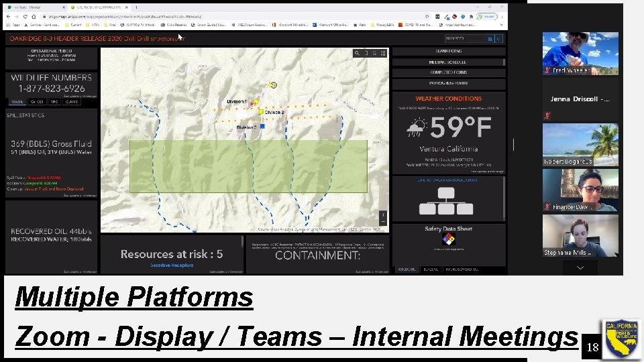Click the CONTAINMENT heading

tap(317, 255)
